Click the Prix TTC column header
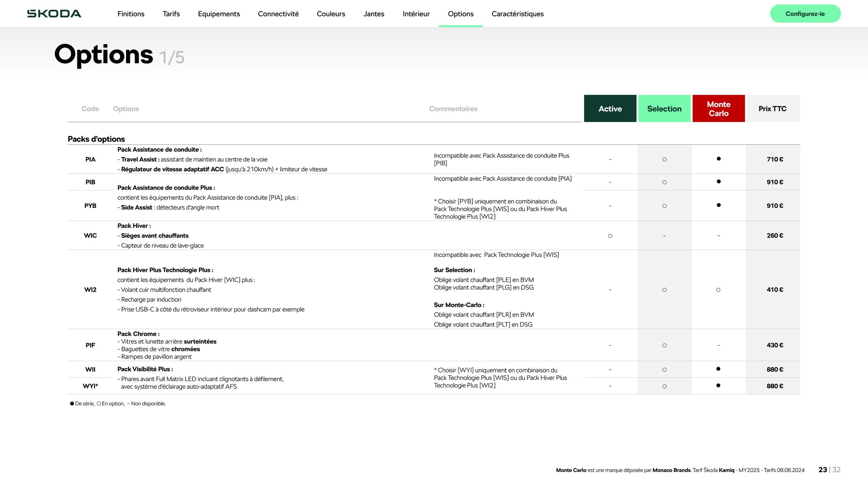 coord(773,109)
